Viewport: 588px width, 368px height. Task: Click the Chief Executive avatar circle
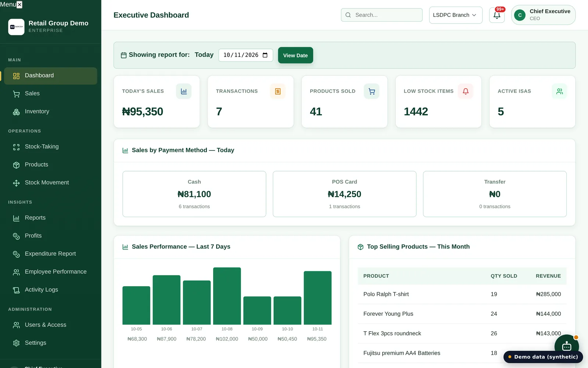(x=520, y=15)
